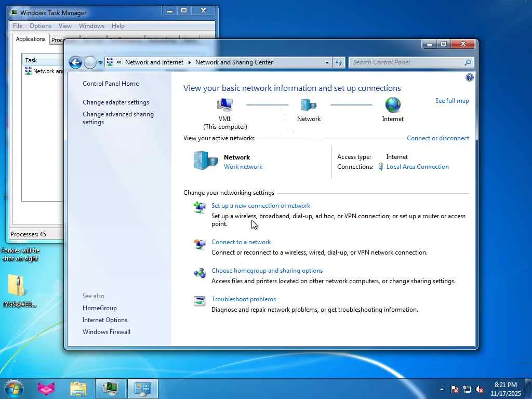Switch to Processes tab in Task Manager
The width and height of the screenshot is (532, 399).
pyautogui.click(x=57, y=40)
